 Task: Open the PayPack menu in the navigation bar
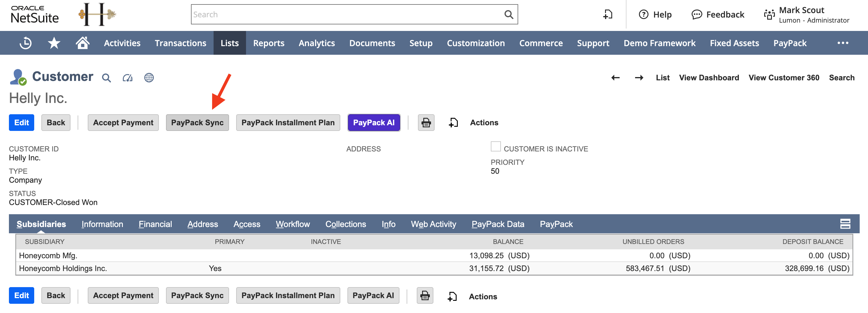[x=789, y=43]
